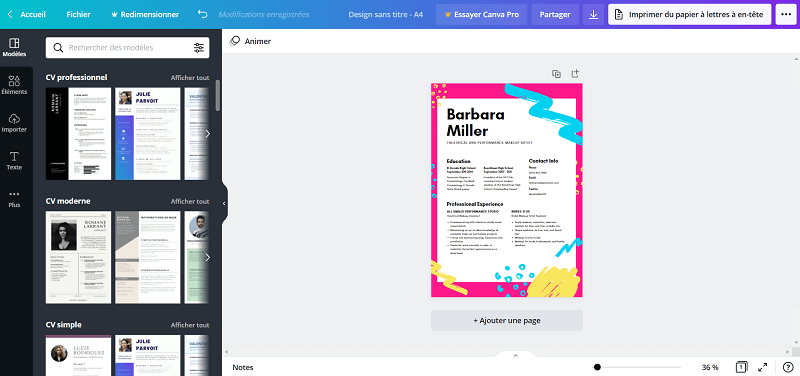800x376 pixels.
Task: Click + Ajouter une page button
Action: pos(507,320)
